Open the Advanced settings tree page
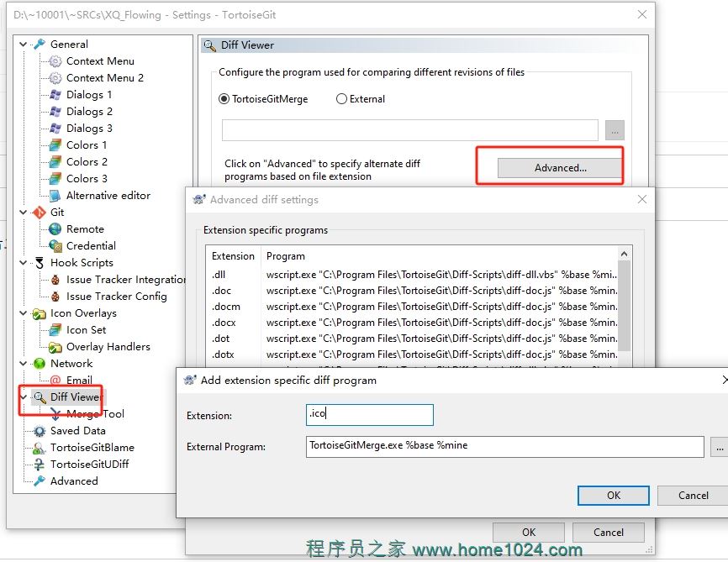The image size is (728, 562). (74, 481)
